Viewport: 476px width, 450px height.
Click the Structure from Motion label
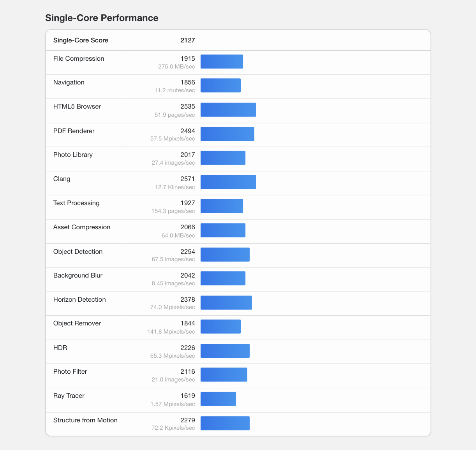[85, 420]
